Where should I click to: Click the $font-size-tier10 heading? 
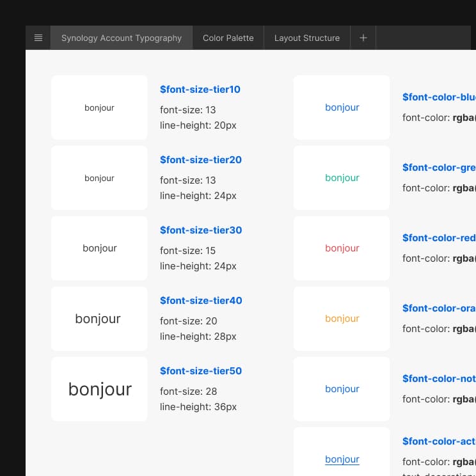click(200, 90)
